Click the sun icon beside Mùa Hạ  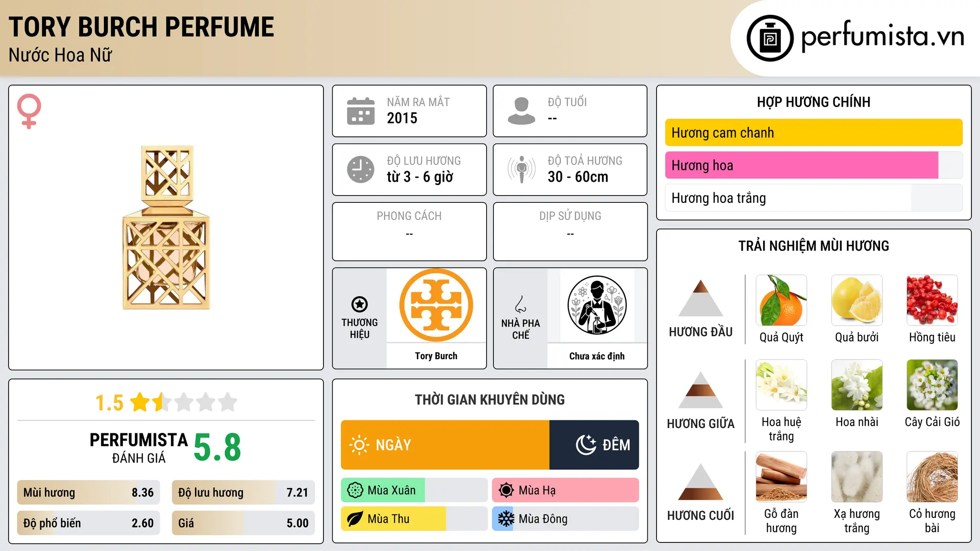click(x=506, y=490)
